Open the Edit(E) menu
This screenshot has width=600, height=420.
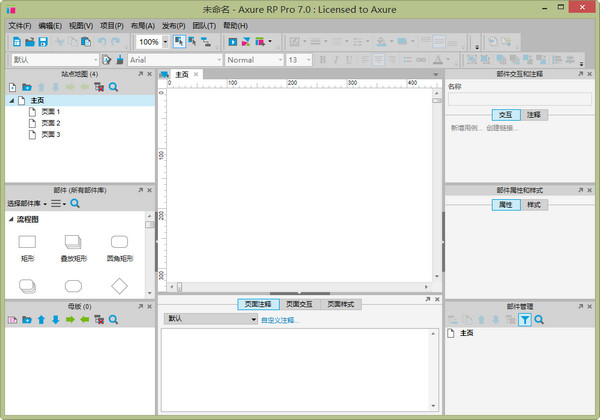[x=50, y=26]
